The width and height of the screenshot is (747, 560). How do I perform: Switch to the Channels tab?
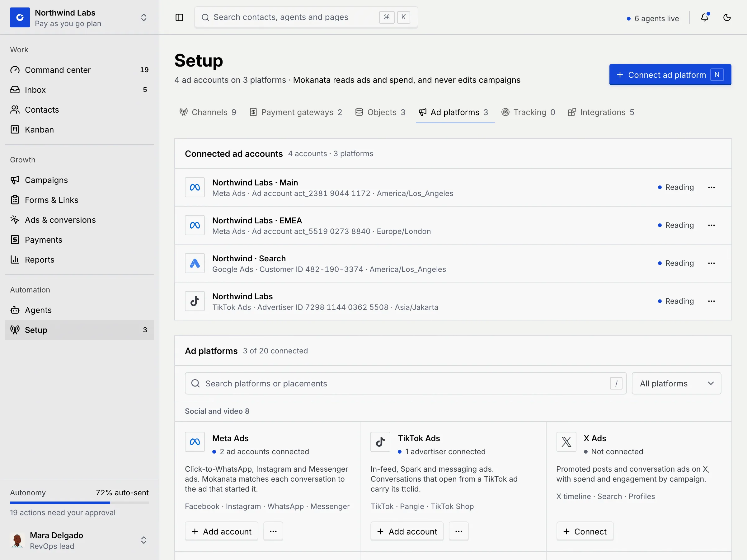[x=208, y=112]
